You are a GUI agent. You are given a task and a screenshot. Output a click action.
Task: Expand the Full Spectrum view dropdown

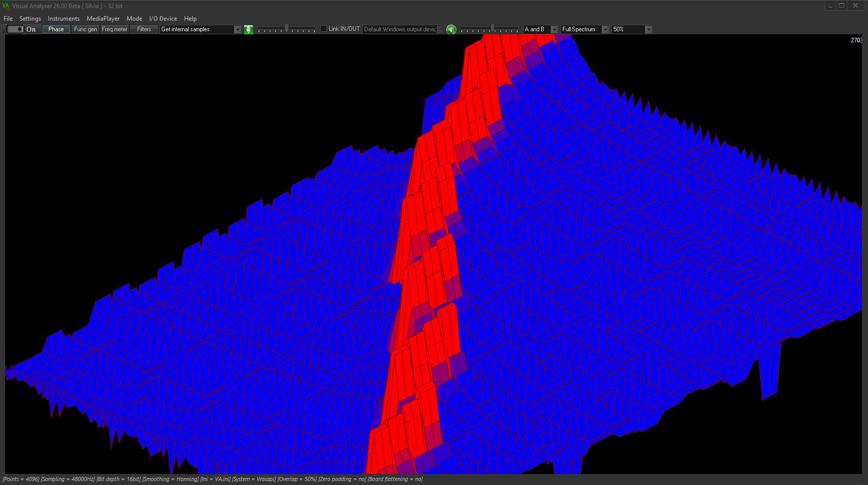click(x=605, y=30)
